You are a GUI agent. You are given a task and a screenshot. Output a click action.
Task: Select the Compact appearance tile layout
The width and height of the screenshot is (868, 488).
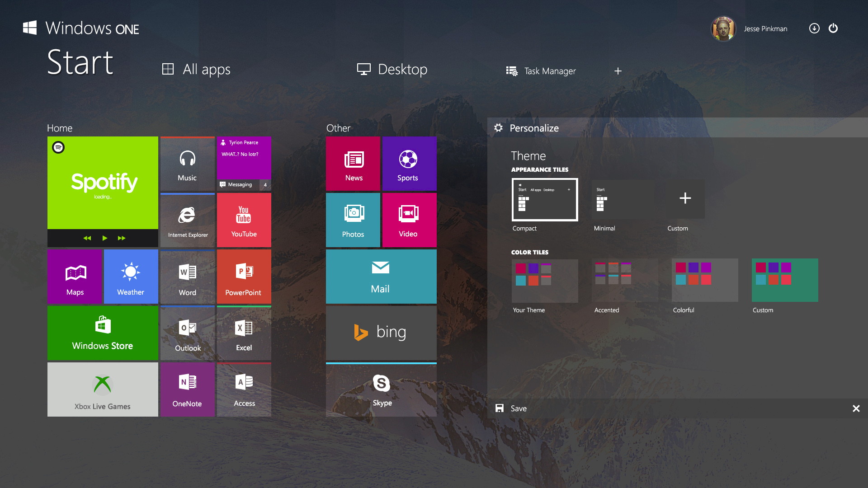pyautogui.click(x=545, y=200)
